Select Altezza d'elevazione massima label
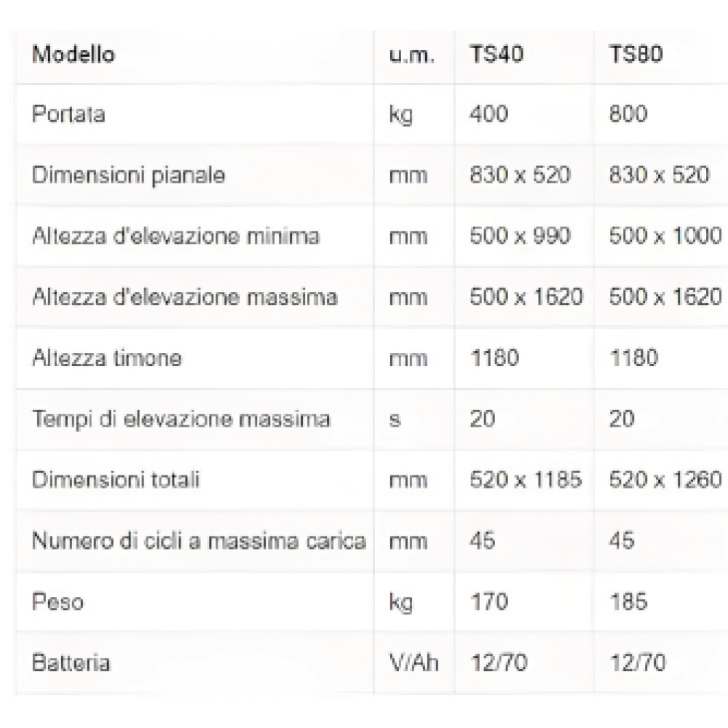Image resolution: width=728 pixels, height=728 pixels. point(185,297)
